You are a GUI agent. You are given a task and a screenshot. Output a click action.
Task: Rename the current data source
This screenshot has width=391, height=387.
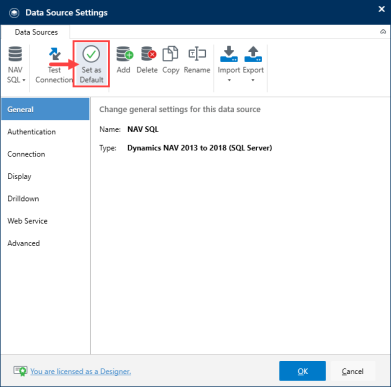click(197, 60)
